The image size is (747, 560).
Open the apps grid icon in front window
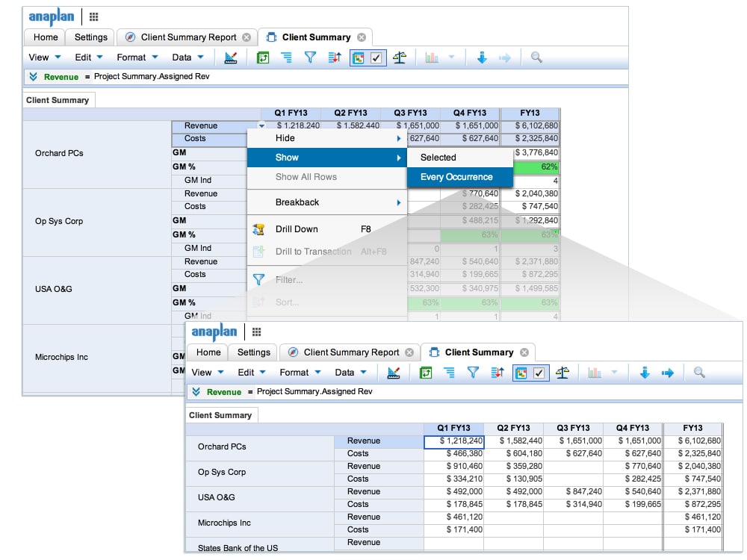point(257,332)
